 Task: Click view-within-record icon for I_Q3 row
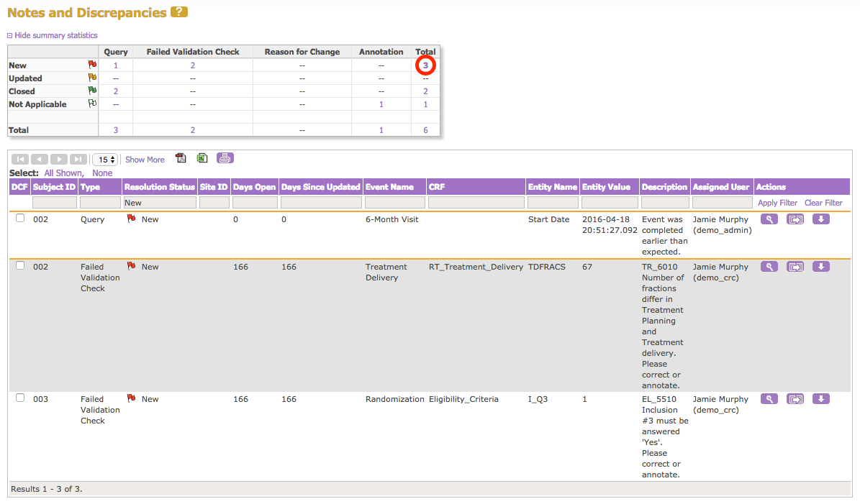click(795, 399)
